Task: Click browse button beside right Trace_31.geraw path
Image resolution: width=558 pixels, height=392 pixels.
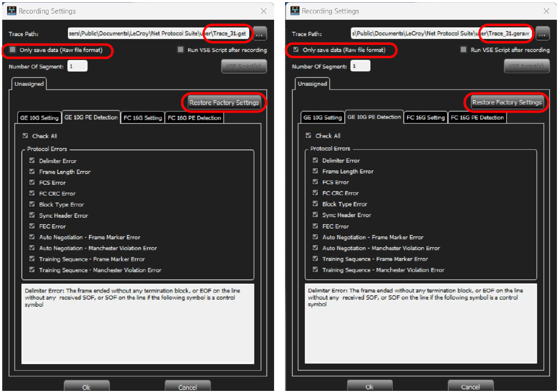Action: point(542,34)
